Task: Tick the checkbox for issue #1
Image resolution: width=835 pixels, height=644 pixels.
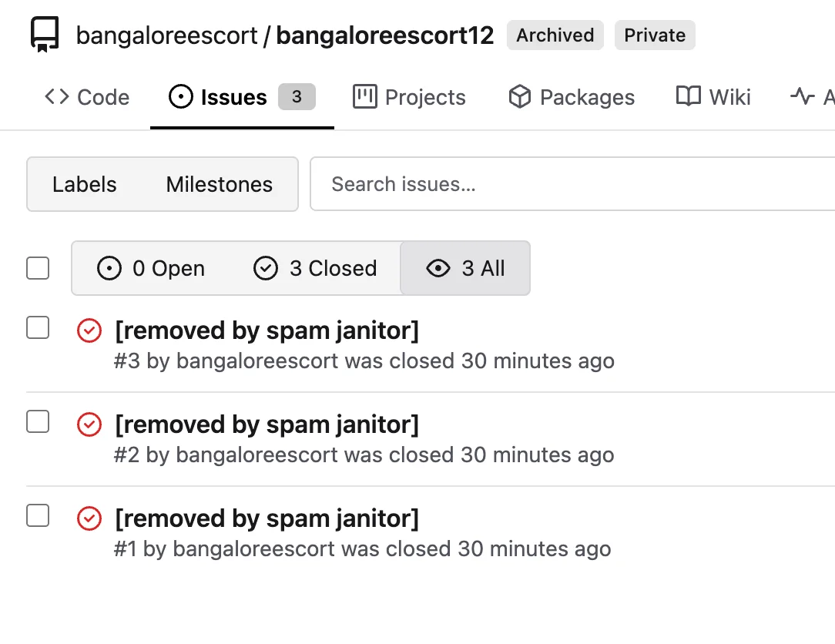Action: pyautogui.click(x=38, y=515)
